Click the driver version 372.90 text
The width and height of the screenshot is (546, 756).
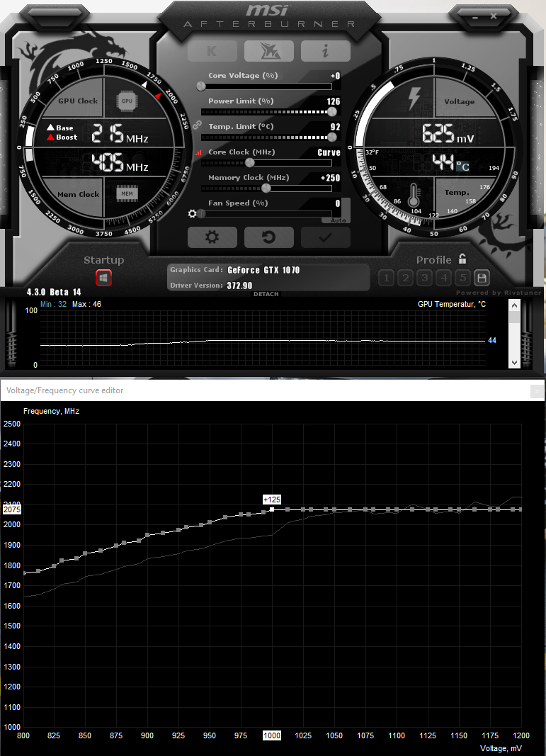point(239,286)
